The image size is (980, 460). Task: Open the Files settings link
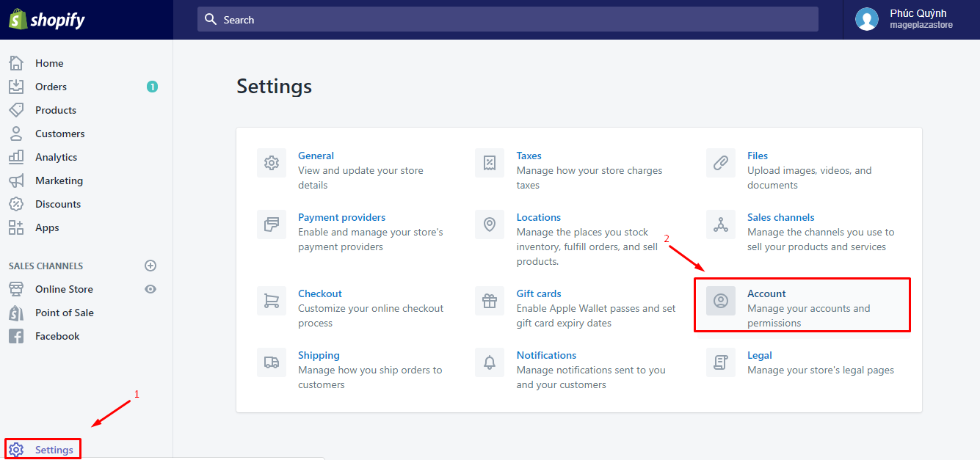[758, 156]
